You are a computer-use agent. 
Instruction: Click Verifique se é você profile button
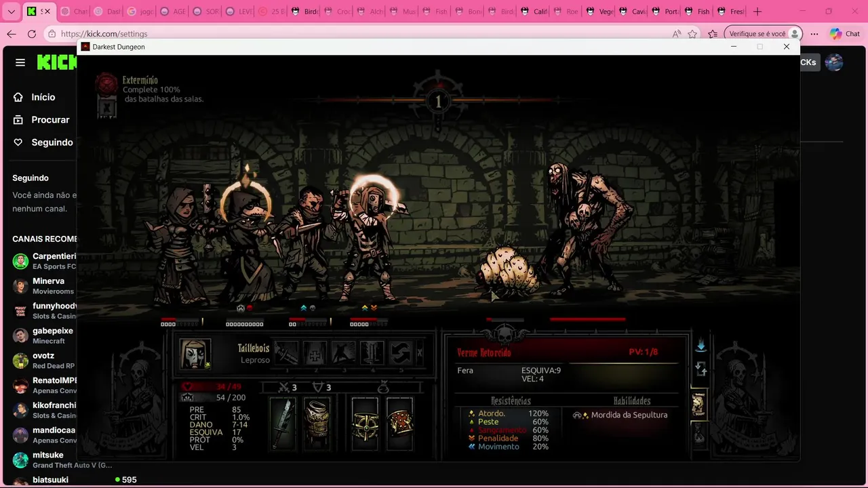[x=763, y=33]
